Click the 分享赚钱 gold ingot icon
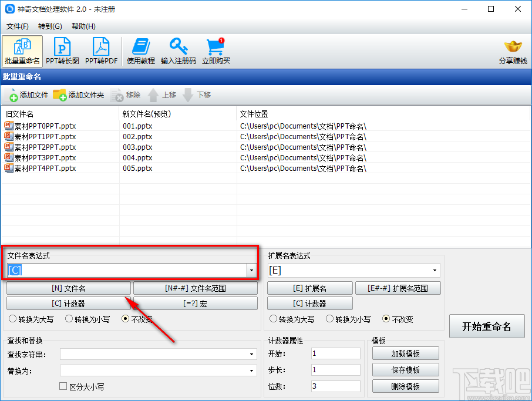Image resolution: width=532 pixels, height=401 pixels. [513, 51]
